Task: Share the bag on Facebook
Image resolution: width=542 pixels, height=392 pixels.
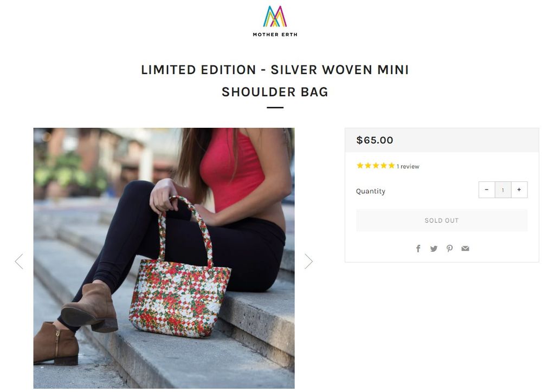Action: coord(418,249)
